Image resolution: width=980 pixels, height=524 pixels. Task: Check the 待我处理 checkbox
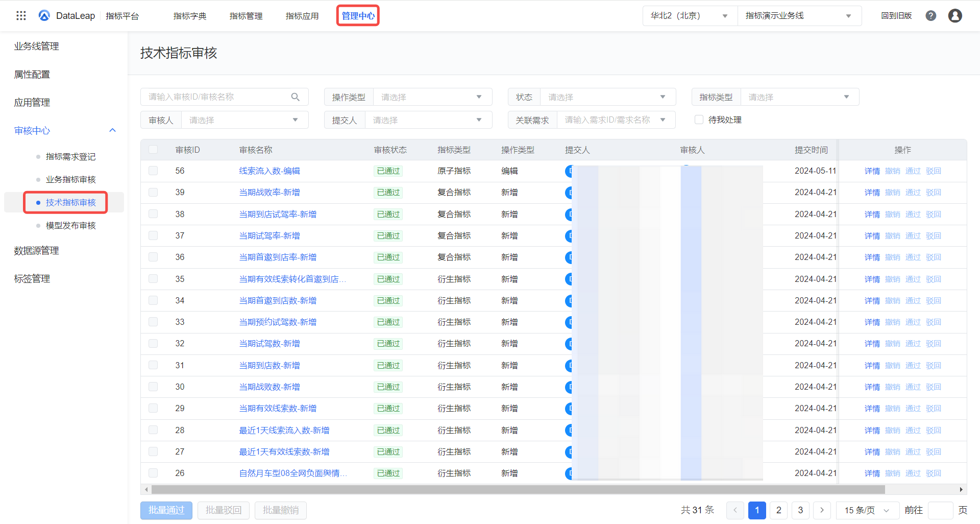(699, 120)
